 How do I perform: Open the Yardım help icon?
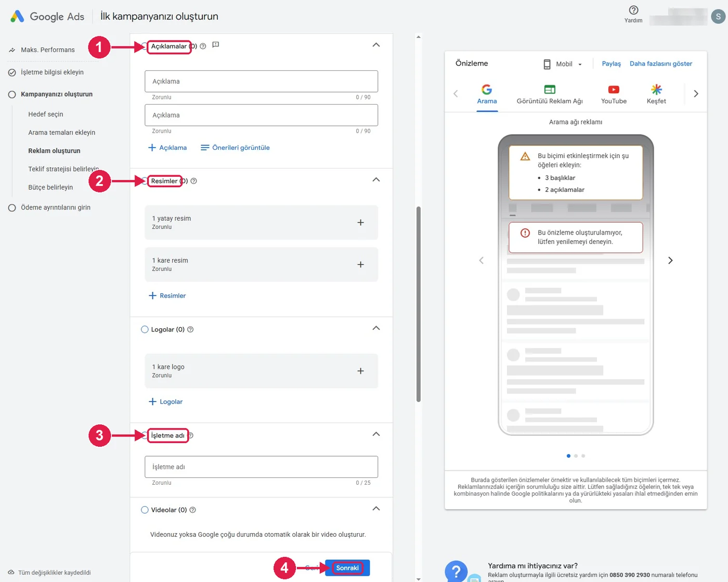[x=633, y=10]
